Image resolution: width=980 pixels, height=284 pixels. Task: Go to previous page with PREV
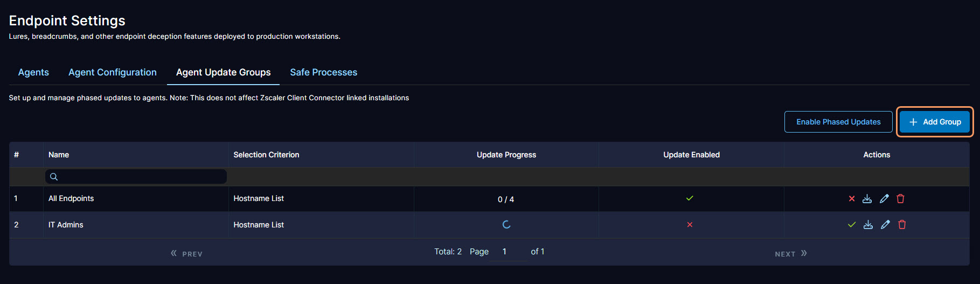tap(186, 253)
